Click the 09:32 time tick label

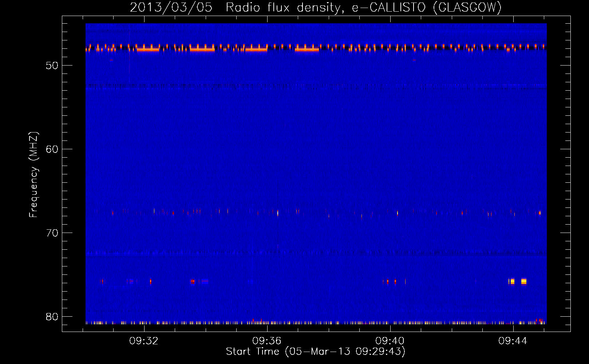click(x=144, y=341)
